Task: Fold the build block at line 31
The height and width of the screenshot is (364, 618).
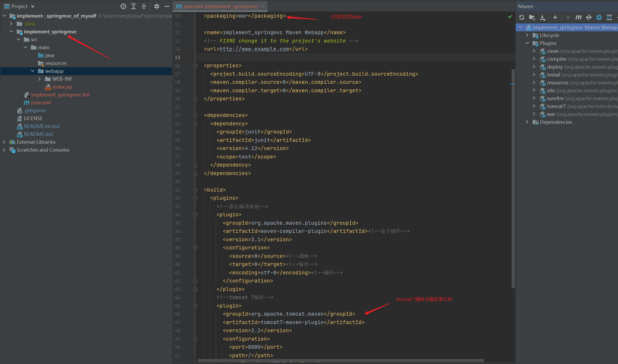Action: pyautogui.click(x=195, y=190)
